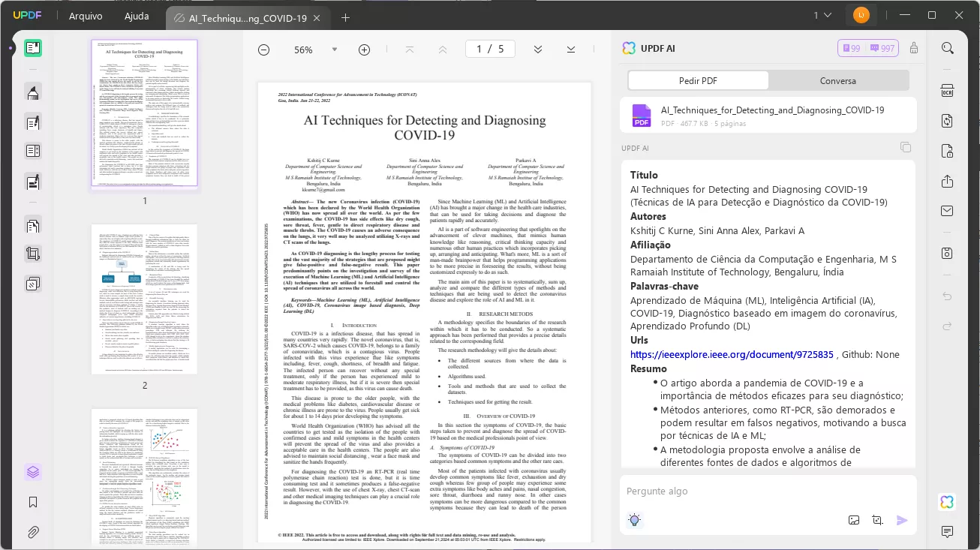Click the AI panel lock icon
Viewport: 980px width, 550px height.
(x=913, y=48)
